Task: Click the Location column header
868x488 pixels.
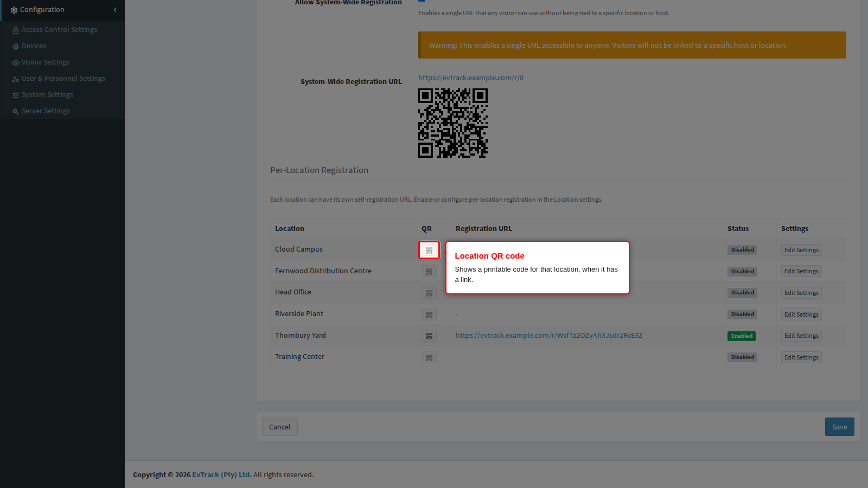Action: click(x=290, y=228)
